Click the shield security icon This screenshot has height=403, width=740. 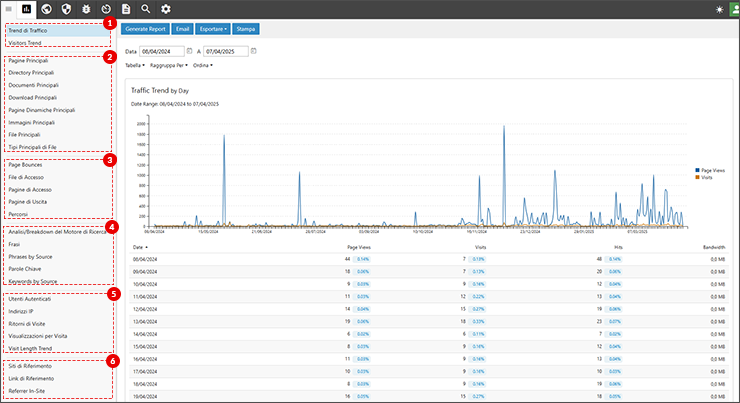[x=66, y=9]
